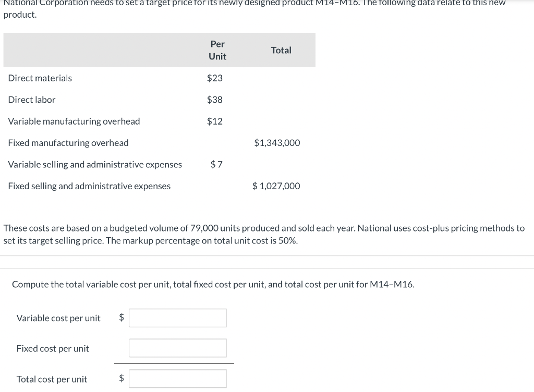Click the Fixed cost per unit label

pos(53,348)
